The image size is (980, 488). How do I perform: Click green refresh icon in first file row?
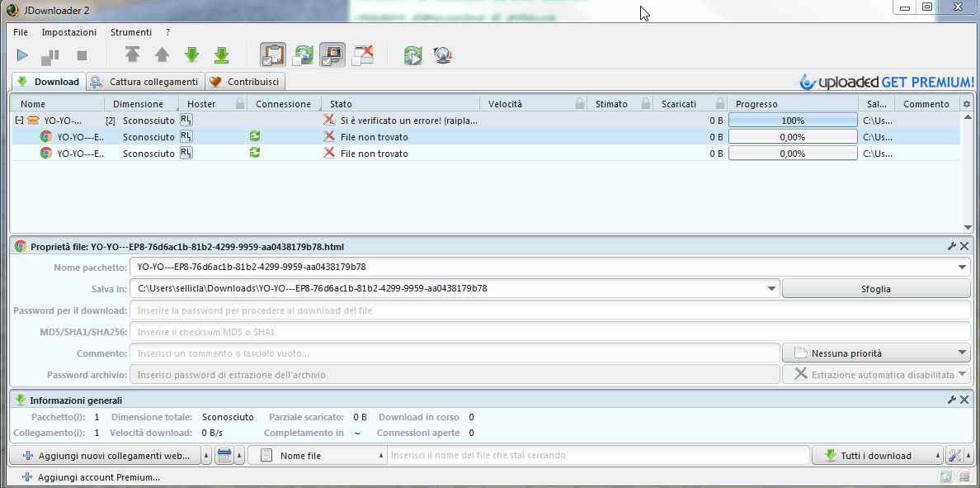point(254,135)
